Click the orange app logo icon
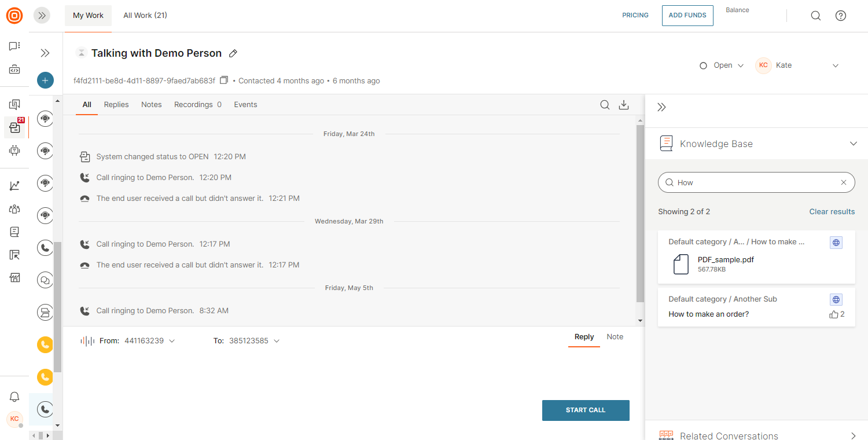The height and width of the screenshot is (440, 868). 14,16
